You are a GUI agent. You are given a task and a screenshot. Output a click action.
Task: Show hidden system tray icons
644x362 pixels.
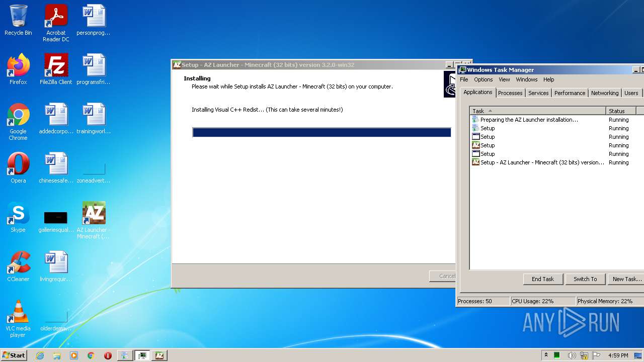tap(546, 355)
